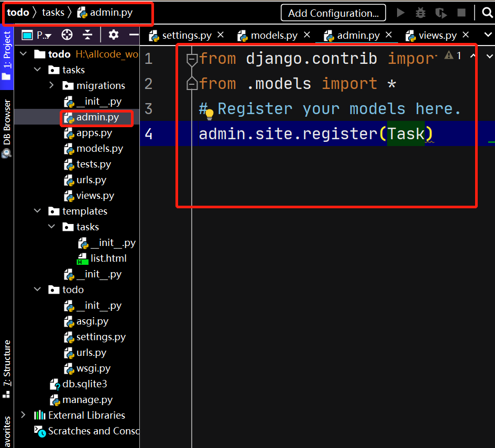Select list.html template file
Screen dimensions: 495x448
click(x=102, y=259)
